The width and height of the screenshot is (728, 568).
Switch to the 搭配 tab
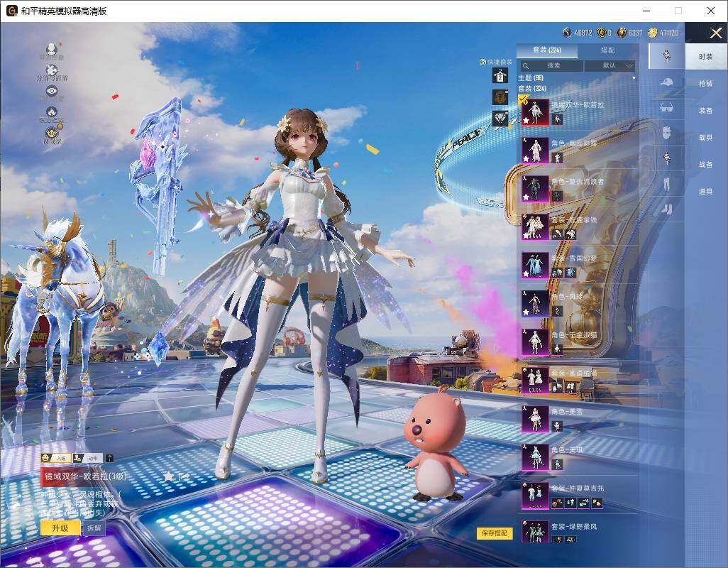coord(607,51)
